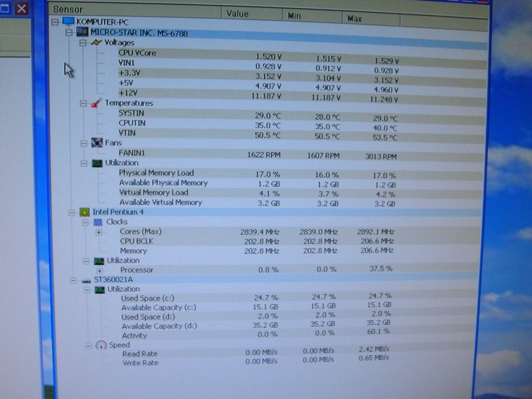Click the Intel Pentium 4 chip icon
532x399 pixels.
click(x=84, y=213)
